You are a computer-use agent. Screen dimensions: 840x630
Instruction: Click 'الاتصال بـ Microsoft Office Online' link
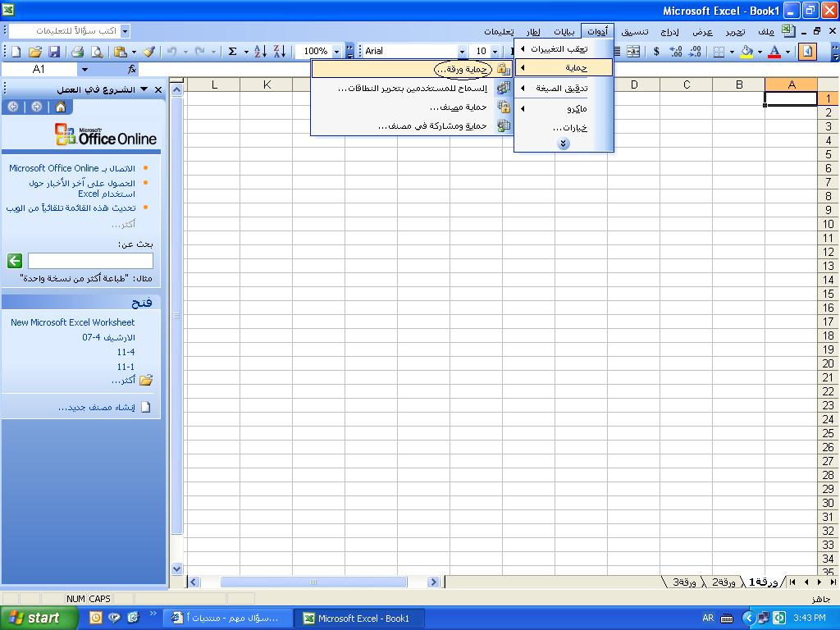pos(72,168)
